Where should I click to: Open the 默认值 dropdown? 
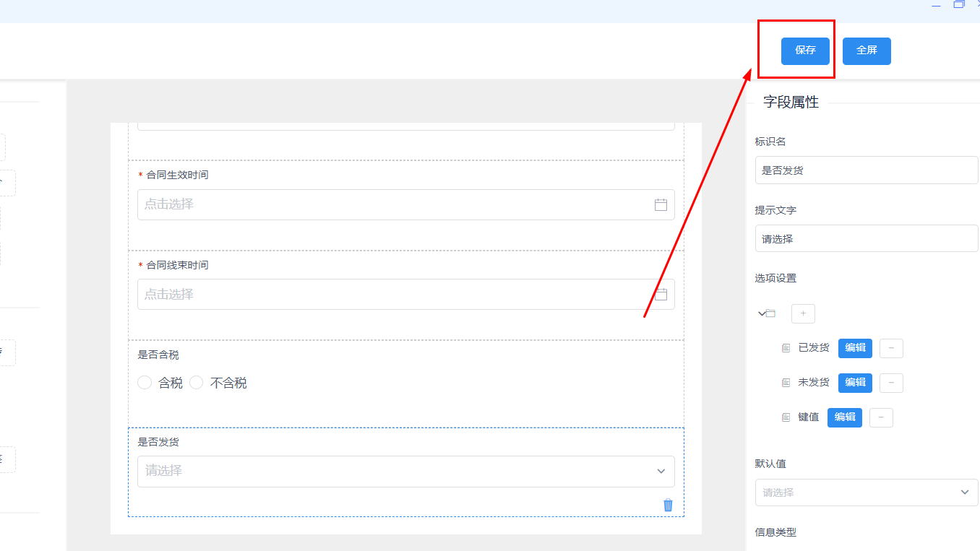pos(867,493)
